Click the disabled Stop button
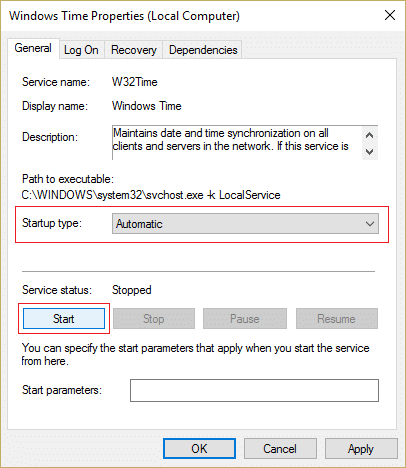Viewport: 406px width, 468px height. click(154, 319)
